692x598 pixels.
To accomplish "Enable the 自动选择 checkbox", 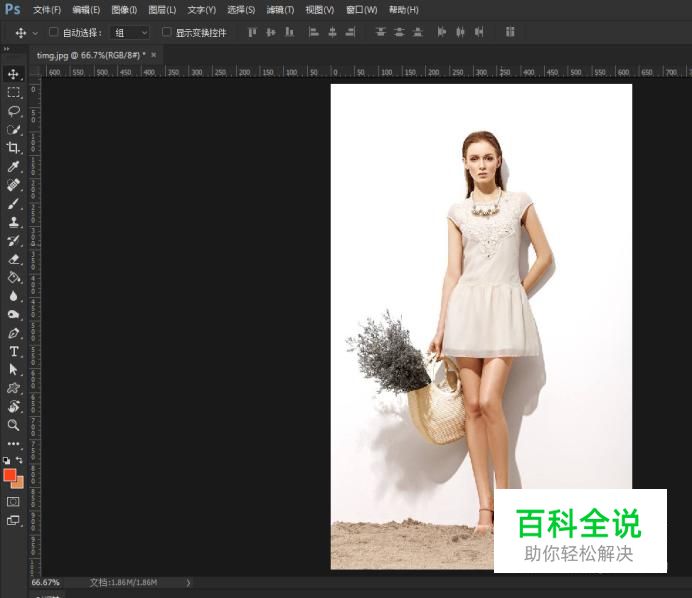I will [x=54, y=33].
